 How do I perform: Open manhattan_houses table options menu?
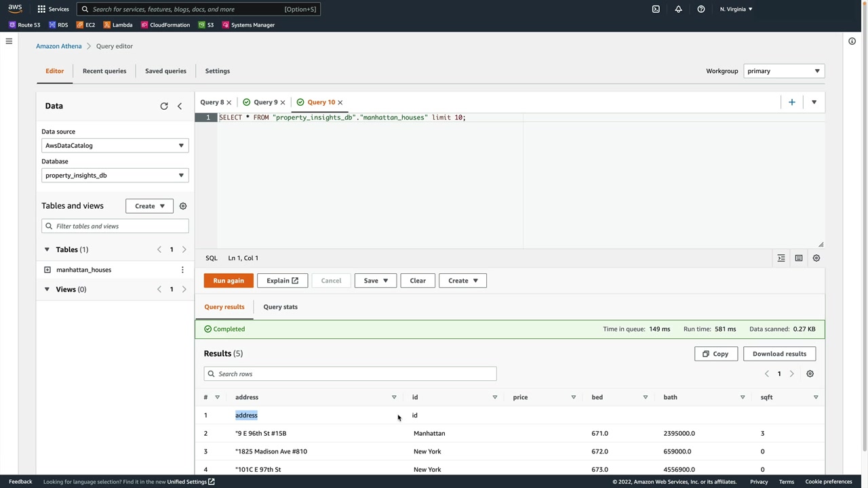click(x=182, y=270)
